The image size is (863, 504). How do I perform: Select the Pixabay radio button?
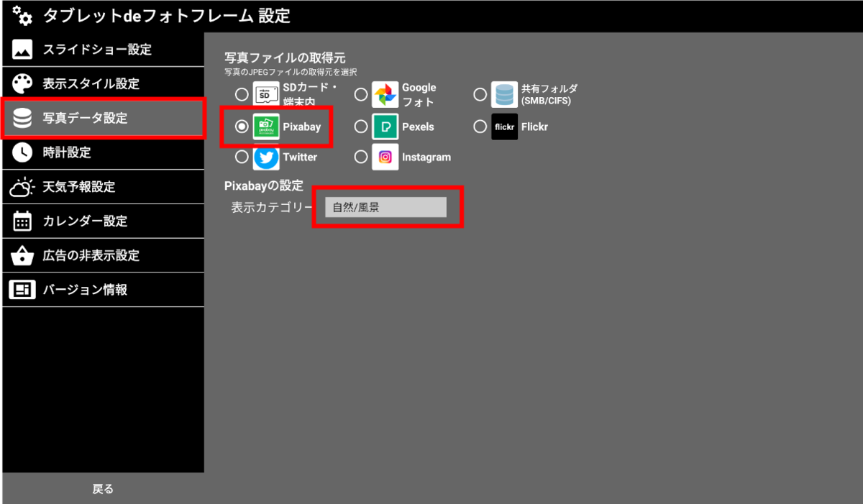coord(242,127)
